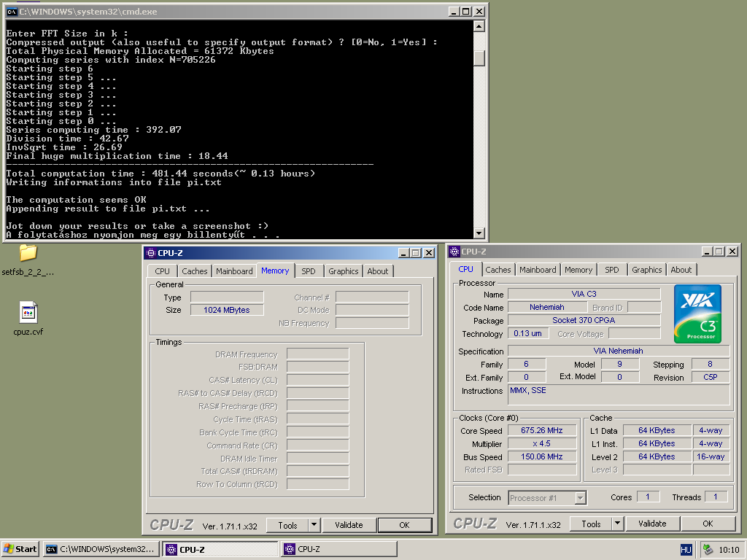This screenshot has width=747, height=560.
Task: Close the Memory CPU-Z window
Action: pos(429,253)
